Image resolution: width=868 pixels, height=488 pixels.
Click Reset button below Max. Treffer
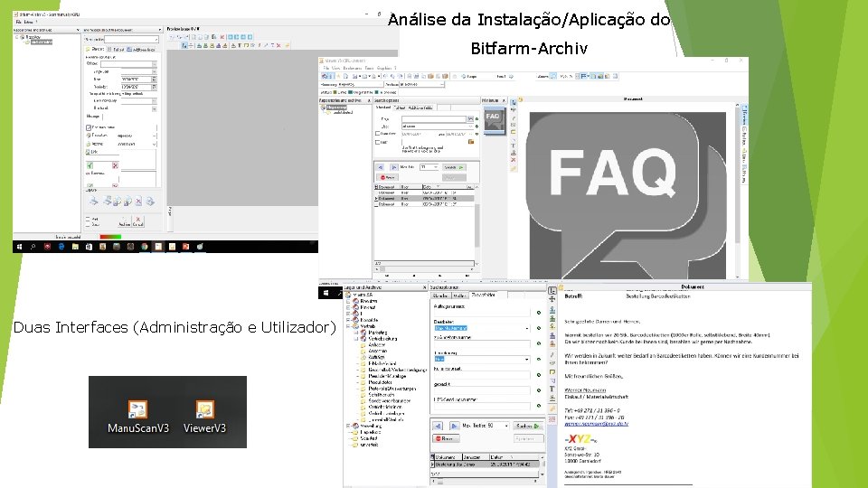[446, 438]
